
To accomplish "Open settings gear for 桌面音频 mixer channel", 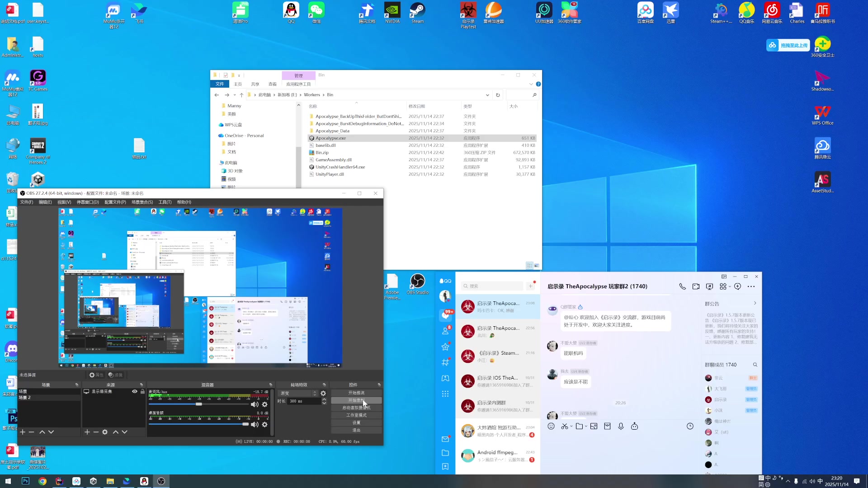I will [x=265, y=425].
